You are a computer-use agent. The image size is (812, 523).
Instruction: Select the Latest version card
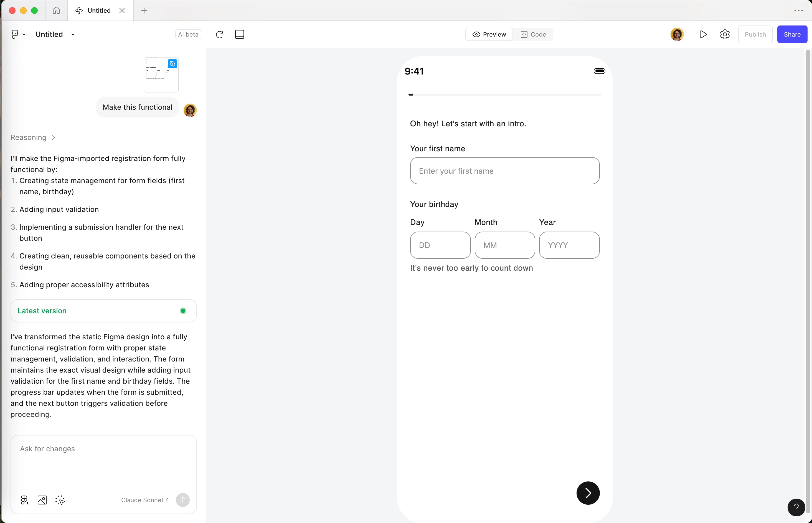(103, 311)
